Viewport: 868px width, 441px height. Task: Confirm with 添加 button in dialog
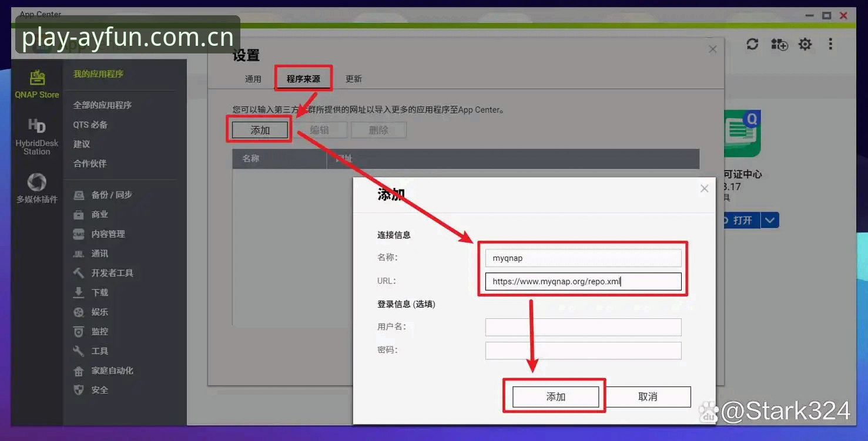click(555, 397)
